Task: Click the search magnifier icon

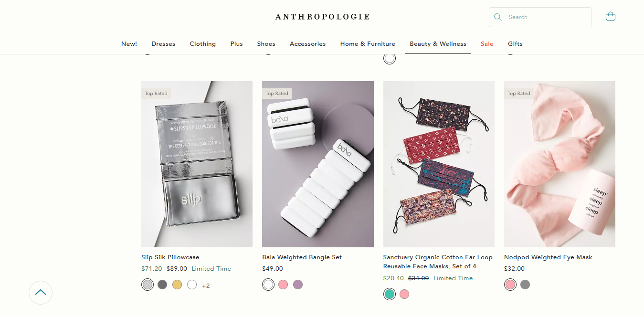Action: click(x=498, y=17)
